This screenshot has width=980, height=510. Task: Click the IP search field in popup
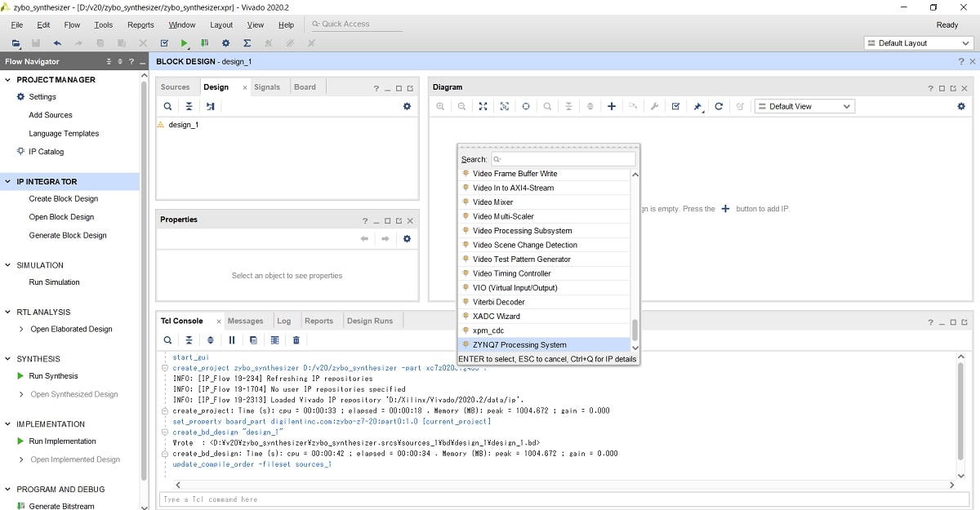pos(563,159)
